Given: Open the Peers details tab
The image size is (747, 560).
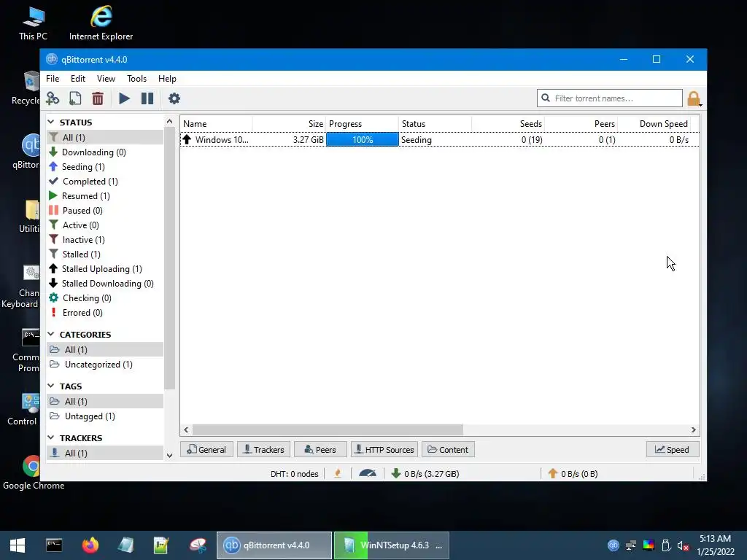Looking at the screenshot, I should click(320, 449).
